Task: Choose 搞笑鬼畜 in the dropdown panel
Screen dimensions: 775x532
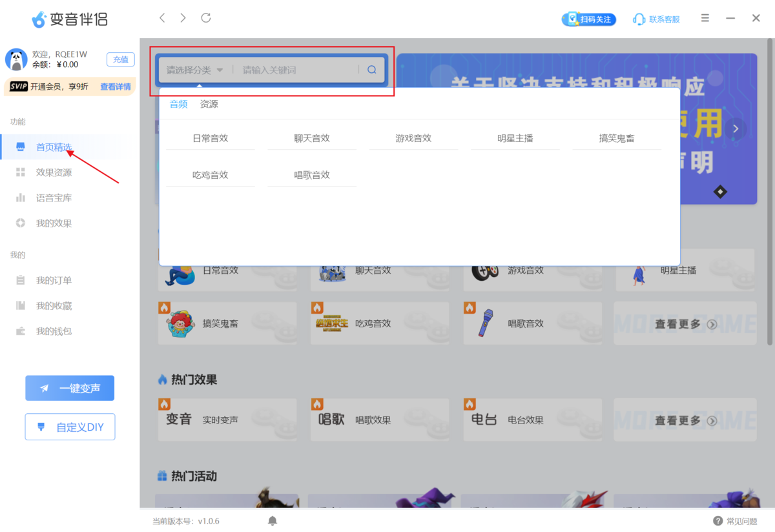Action: tap(617, 138)
